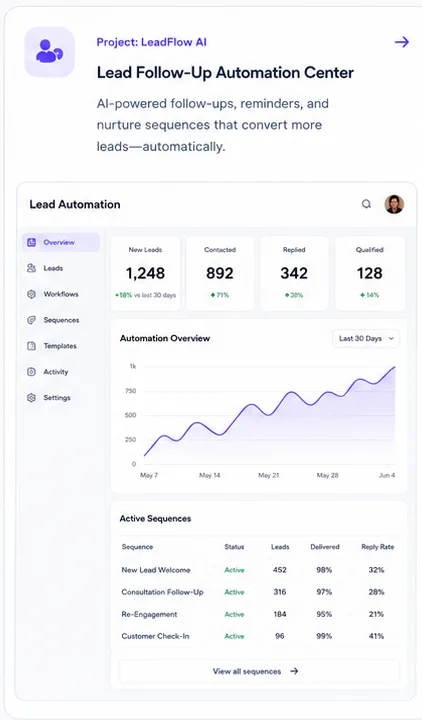The height and width of the screenshot is (720, 422).
Task: Click the Qualified 128 card
Action: tap(370, 274)
